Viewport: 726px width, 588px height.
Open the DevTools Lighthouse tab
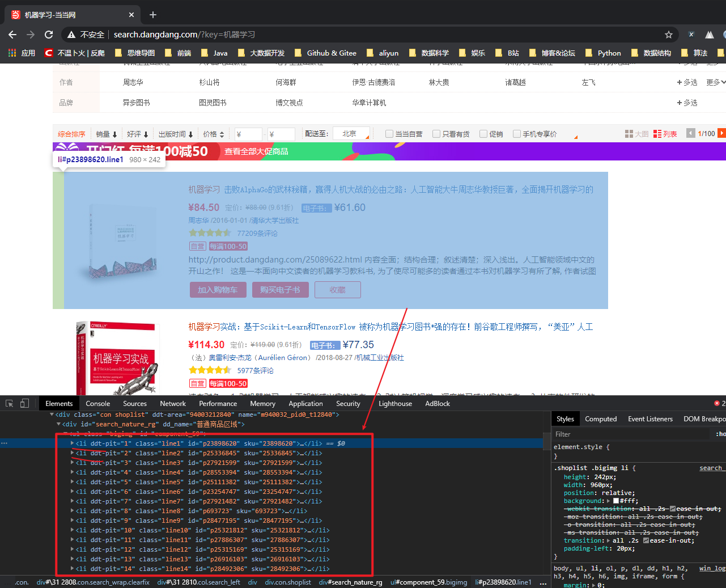(x=396, y=403)
